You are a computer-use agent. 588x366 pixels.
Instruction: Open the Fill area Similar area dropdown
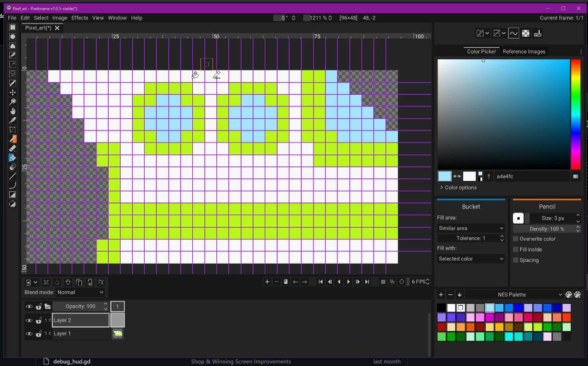tap(470, 228)
